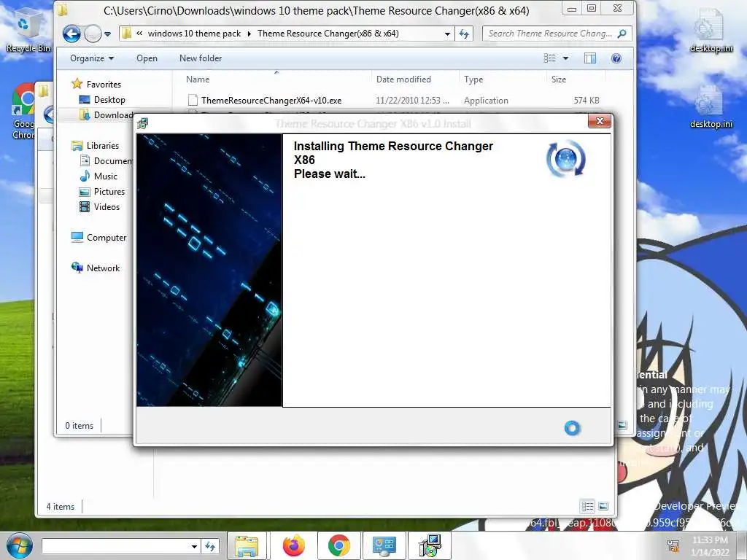Switch rear window to large icons view
This screenshot has width=747, height=560.
603,506
